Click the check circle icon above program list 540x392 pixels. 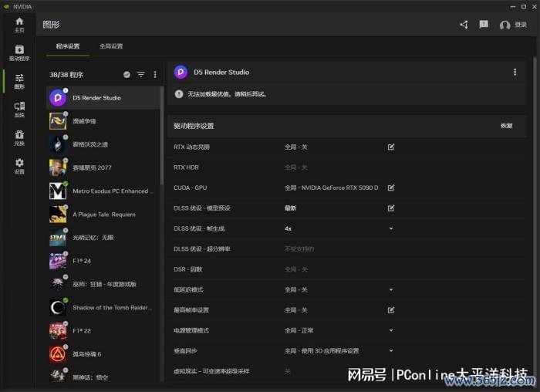coord(127,74)
